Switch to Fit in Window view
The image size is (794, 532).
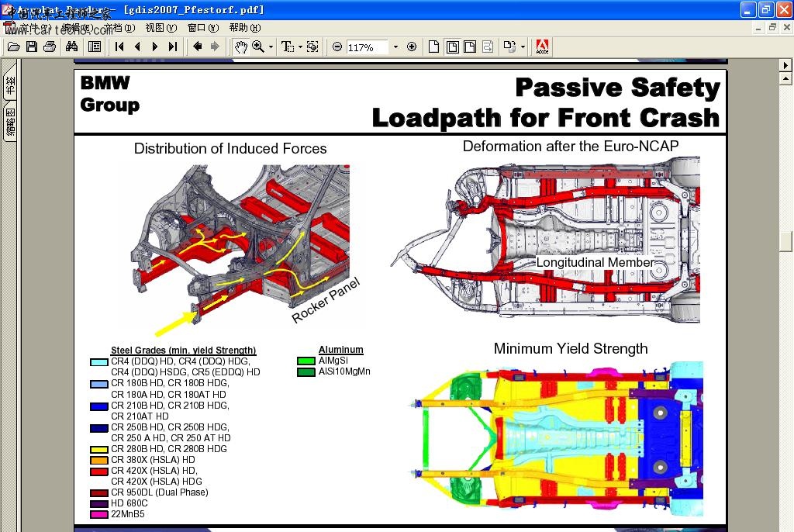pyautogui.click(x=452, y=47)
